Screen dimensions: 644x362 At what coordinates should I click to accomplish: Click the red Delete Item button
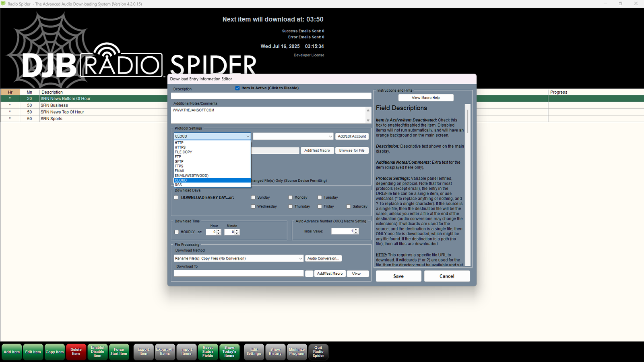[76, 352]
